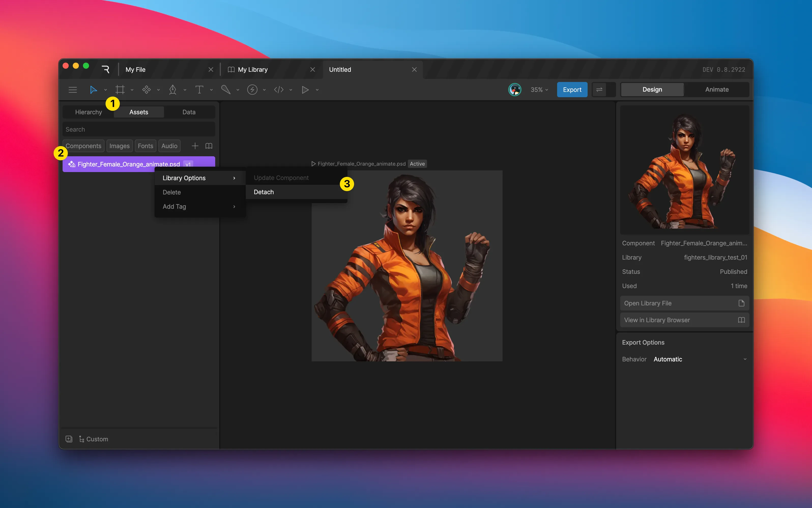
Task: Click the Assets Search field
Action: (138, 129)
